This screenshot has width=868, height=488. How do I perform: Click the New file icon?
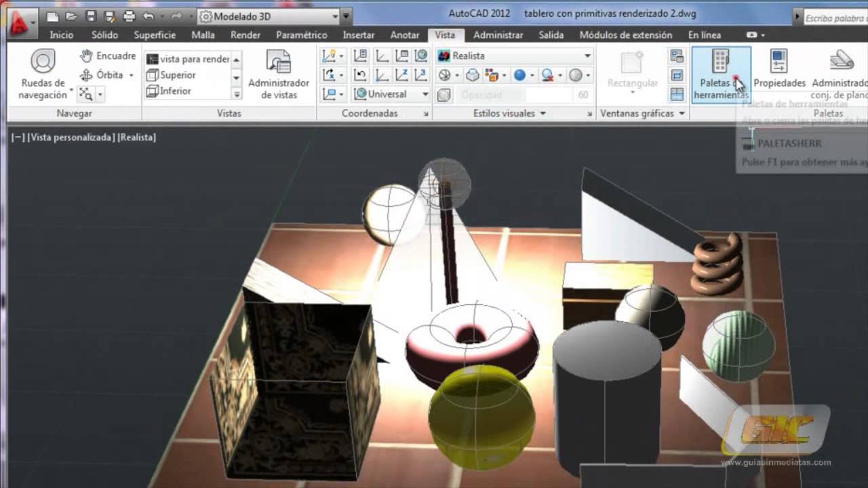point(53,16)
